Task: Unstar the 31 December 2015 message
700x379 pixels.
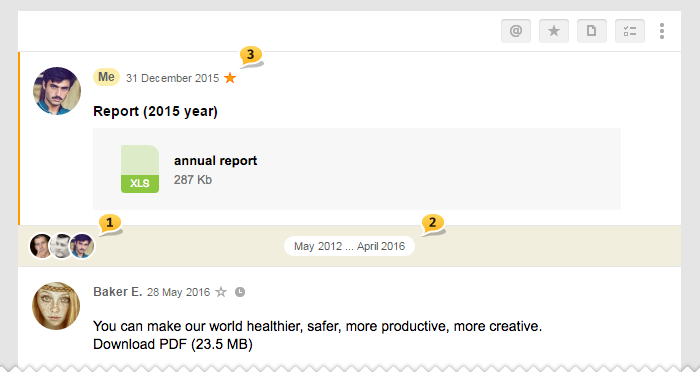Action: pos(230,78)
